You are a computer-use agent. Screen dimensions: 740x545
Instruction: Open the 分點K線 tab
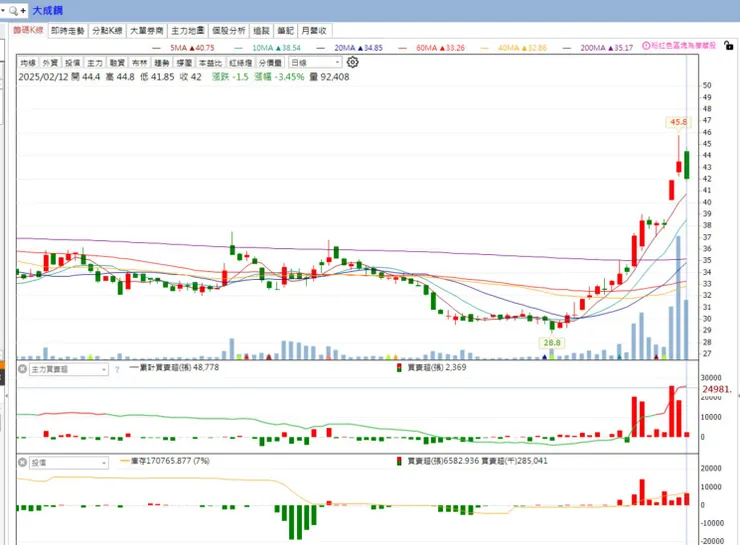pos(107,31)
